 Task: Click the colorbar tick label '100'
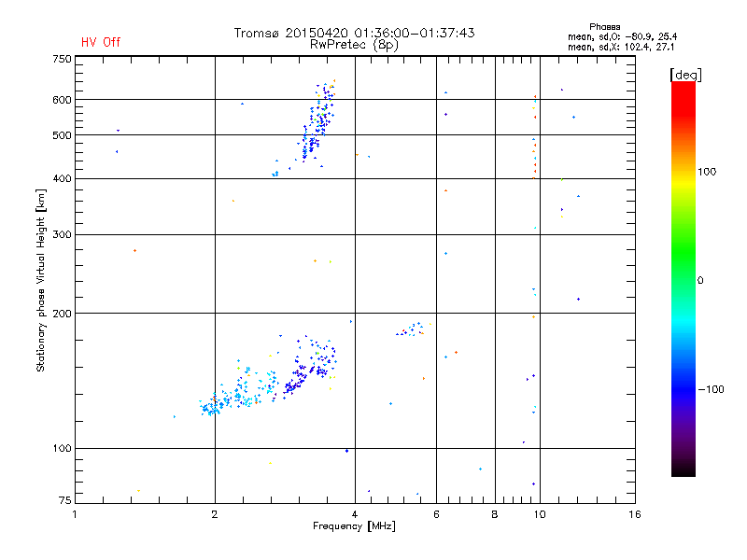(707, 172)
